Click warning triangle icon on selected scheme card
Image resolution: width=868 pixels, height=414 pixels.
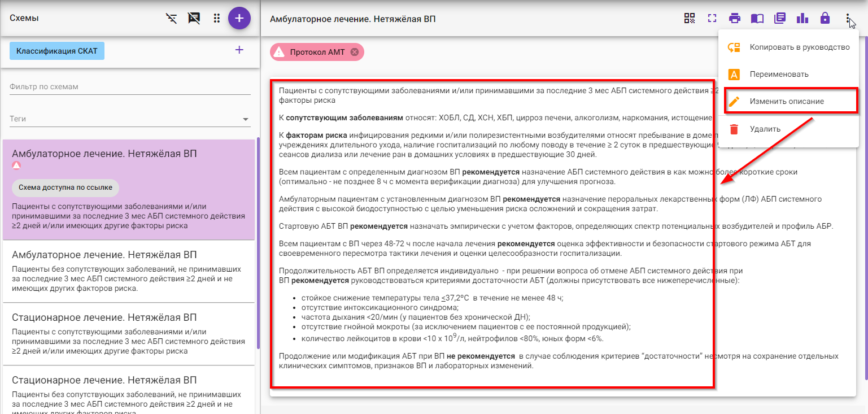[x=16, y=165]
